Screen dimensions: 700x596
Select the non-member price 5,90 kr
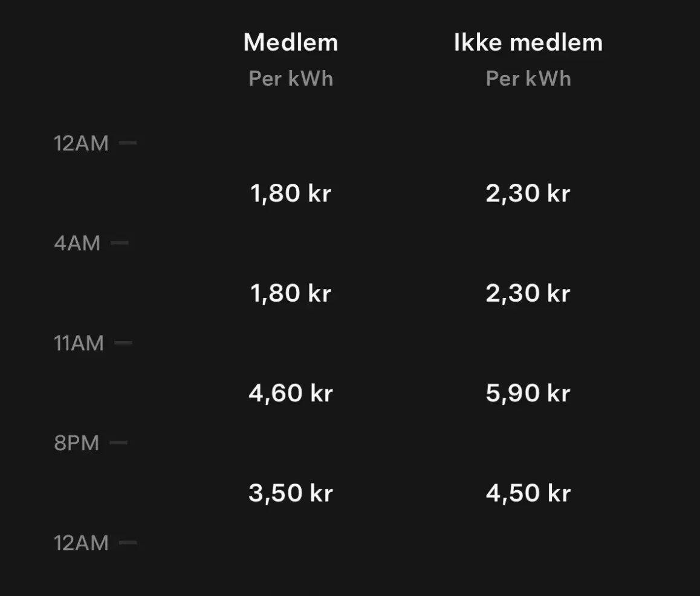(x=528, y=394)
